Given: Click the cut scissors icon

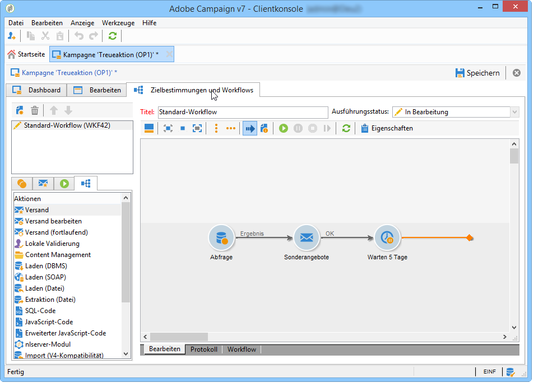Looking at the screenshot, I should point(45,36).
